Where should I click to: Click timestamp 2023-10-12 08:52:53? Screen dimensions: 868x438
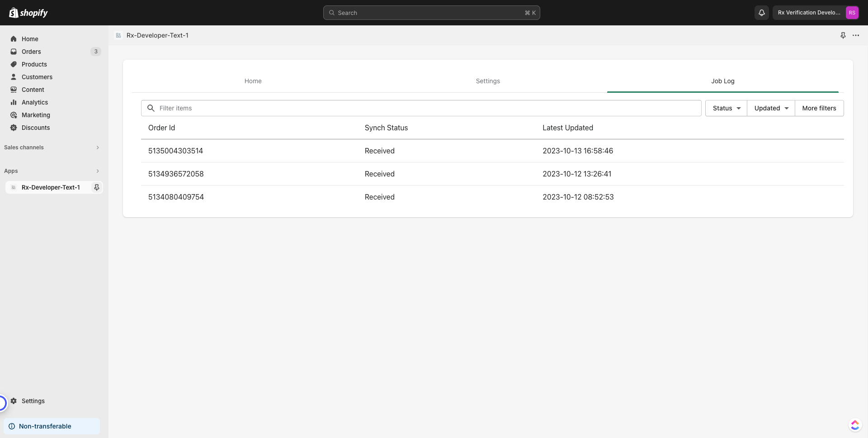coord(578,197)
